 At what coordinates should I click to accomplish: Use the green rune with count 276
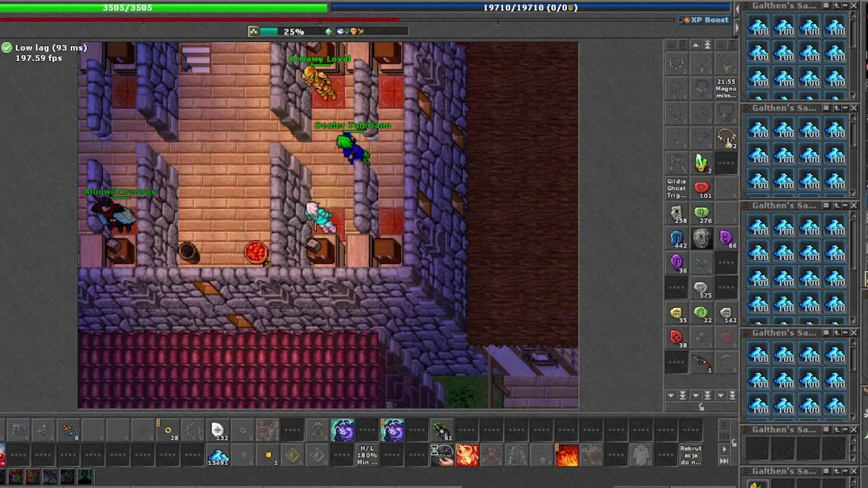701,213
